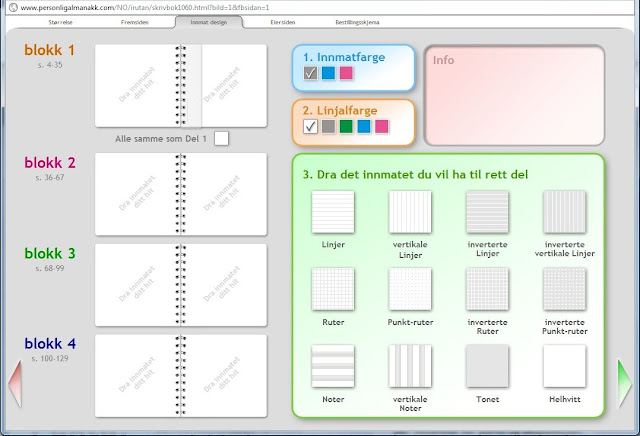Click the right page of blokk 1
The width and height of the screenshot is (640, 436).
coord(226,86)
